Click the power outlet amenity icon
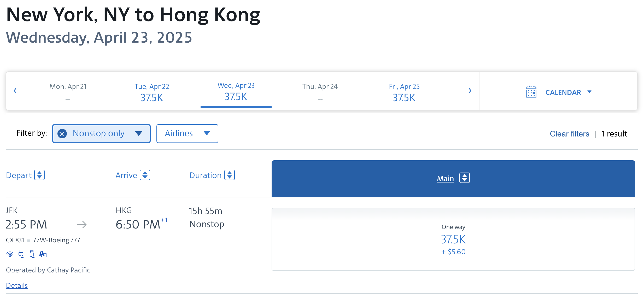Viewport: 644px width, 297px height. [21, 254]
